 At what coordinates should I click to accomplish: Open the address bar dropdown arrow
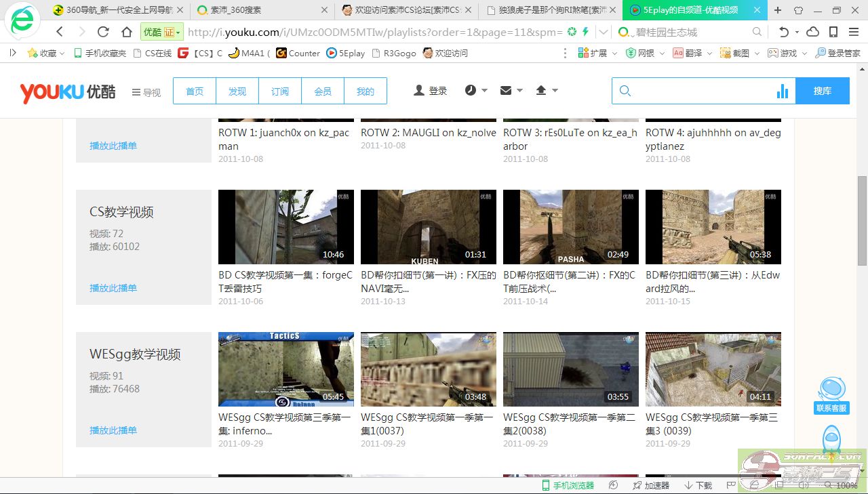(603, 32)
